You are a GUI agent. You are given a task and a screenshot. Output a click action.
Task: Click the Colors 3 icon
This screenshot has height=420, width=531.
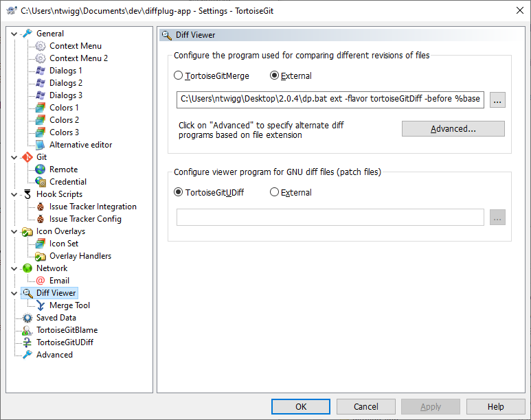coord(41,132)
